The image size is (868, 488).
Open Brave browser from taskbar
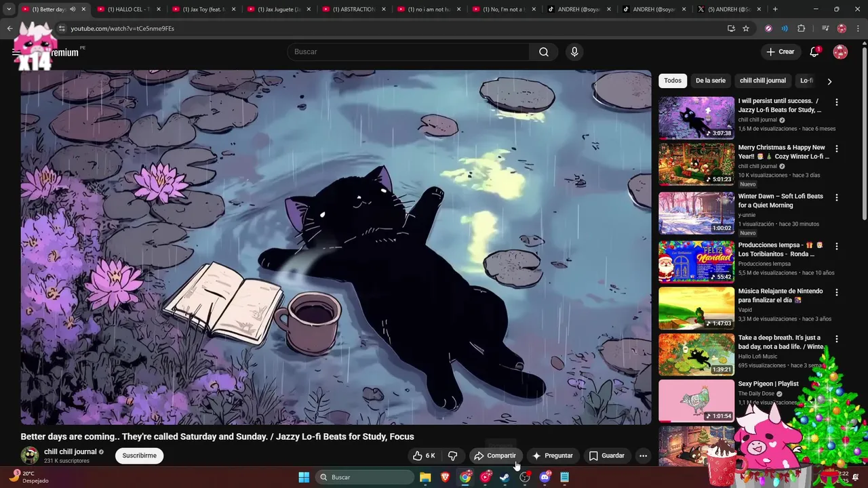[x=446, y=477]
